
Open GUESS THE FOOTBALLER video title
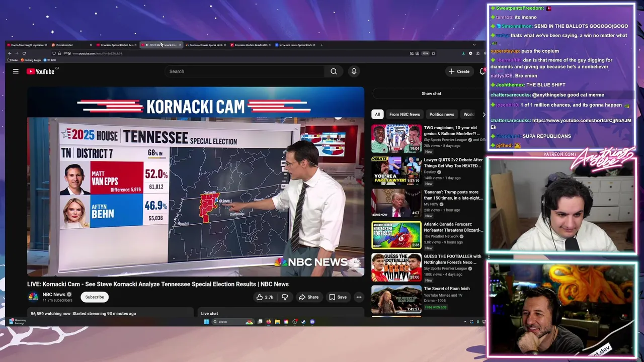pyautogui.click(x=453, y=259)
